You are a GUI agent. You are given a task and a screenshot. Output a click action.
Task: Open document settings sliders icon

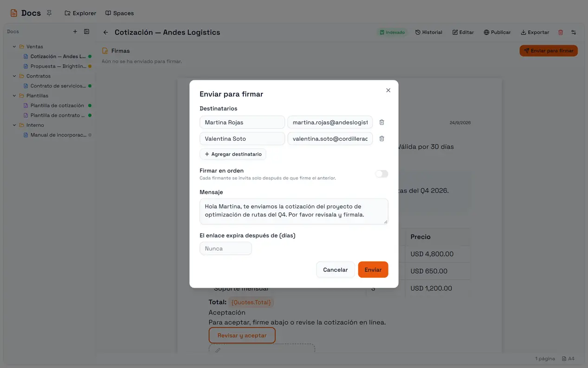point(574,33)
